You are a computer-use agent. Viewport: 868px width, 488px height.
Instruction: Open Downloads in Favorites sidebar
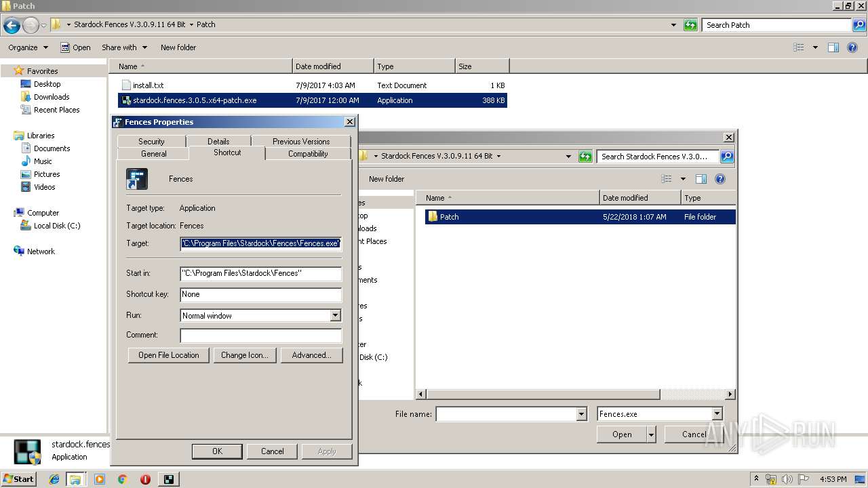coord(52,97)
